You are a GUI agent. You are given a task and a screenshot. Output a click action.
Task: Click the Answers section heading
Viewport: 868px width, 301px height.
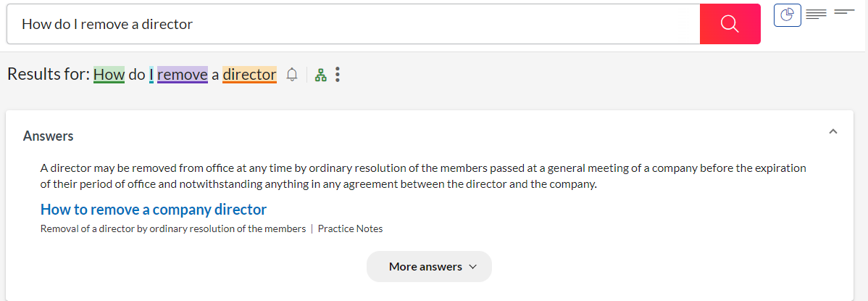49,136
